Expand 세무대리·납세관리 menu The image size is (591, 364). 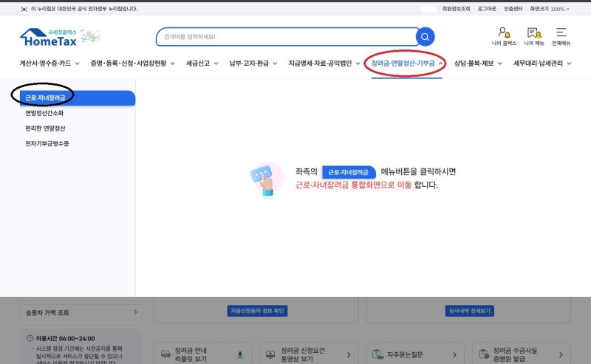[542, 63]
